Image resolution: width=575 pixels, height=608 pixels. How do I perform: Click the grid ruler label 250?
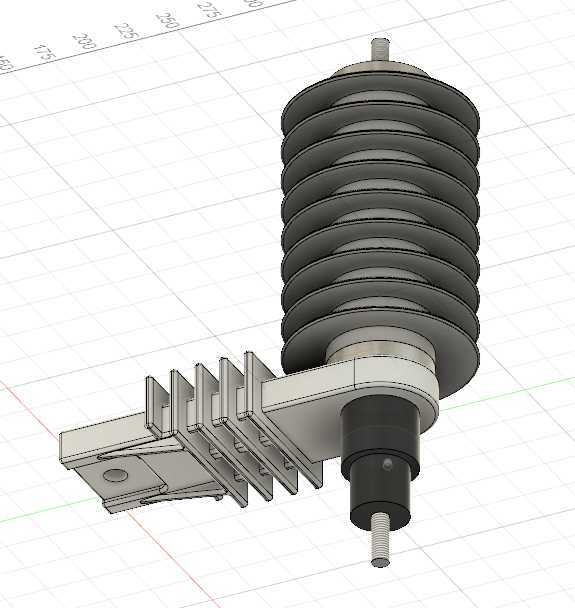pyautogui.click(x=169, y=19)
